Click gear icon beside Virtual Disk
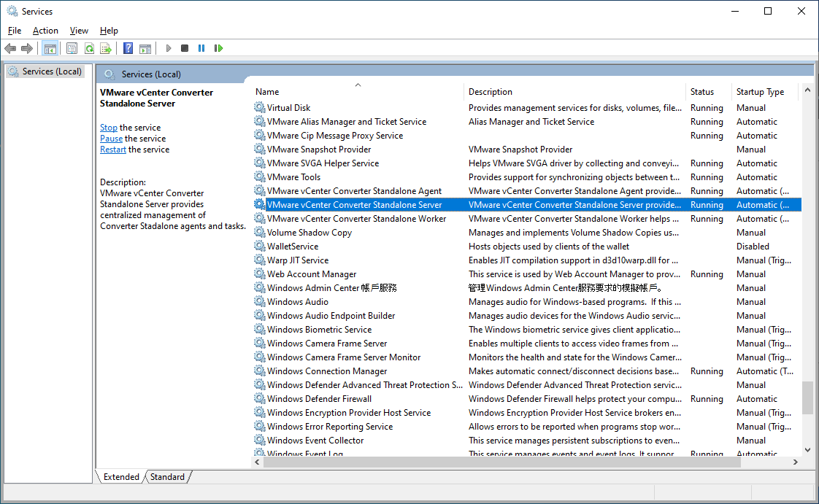Viewport: 819px width, 504px height. (x=260, y=107)
